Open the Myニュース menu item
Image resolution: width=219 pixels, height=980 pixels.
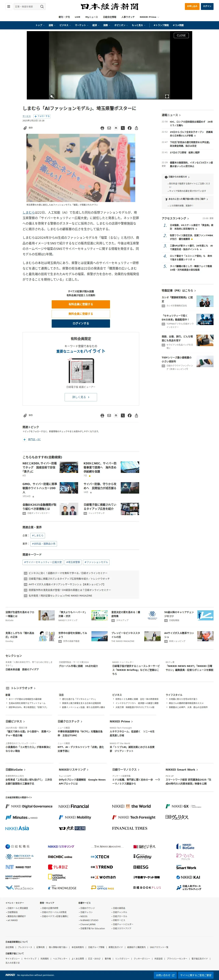pos(91,17)
